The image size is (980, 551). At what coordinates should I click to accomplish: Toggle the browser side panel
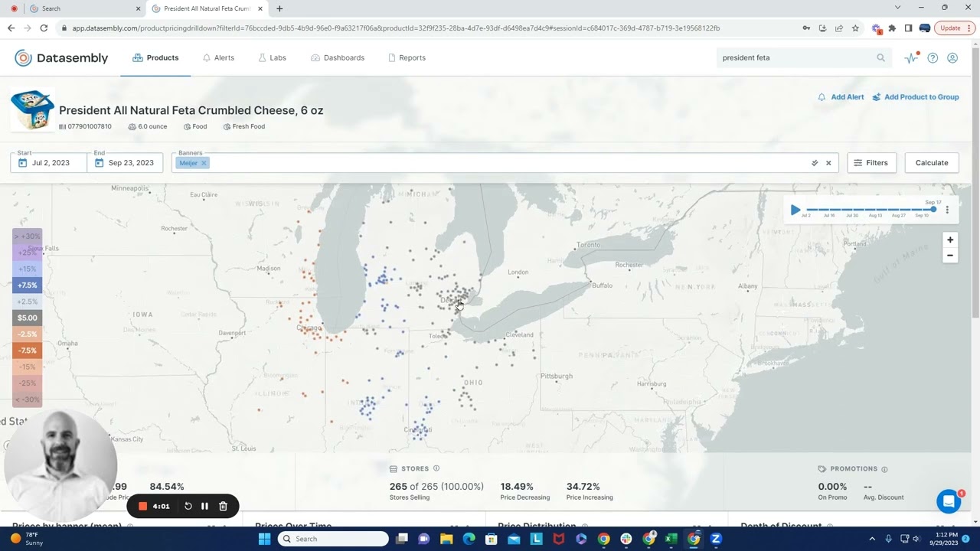click(x=908, y=28)
